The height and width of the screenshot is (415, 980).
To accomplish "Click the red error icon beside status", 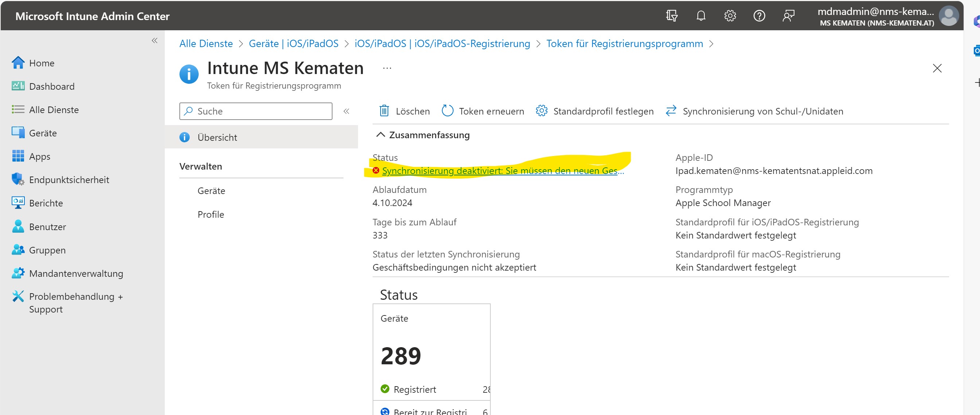I will pyautogui.click(x=376, y=170).
